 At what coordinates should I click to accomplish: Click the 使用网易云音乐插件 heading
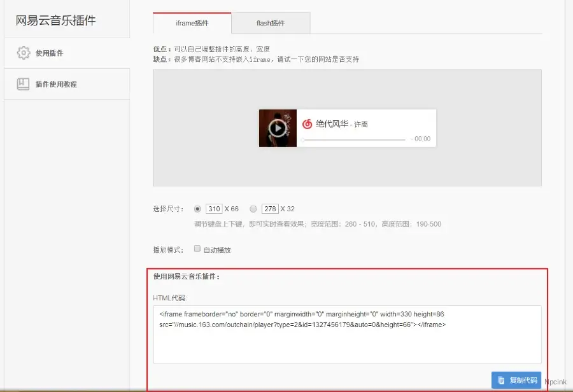point(187,277)
